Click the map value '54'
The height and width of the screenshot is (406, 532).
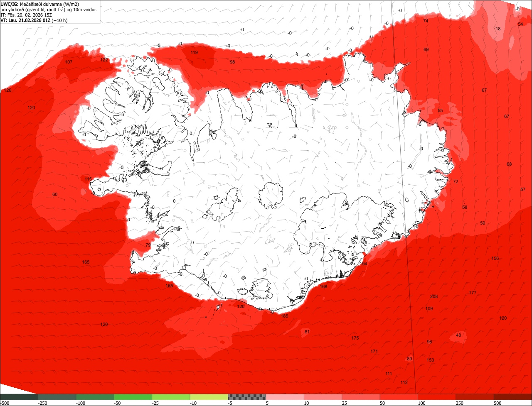point(520,24)
